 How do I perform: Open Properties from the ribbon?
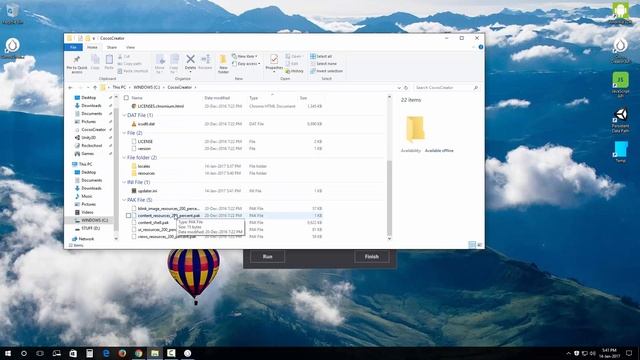pyautogui.click(x=274, y=63)
